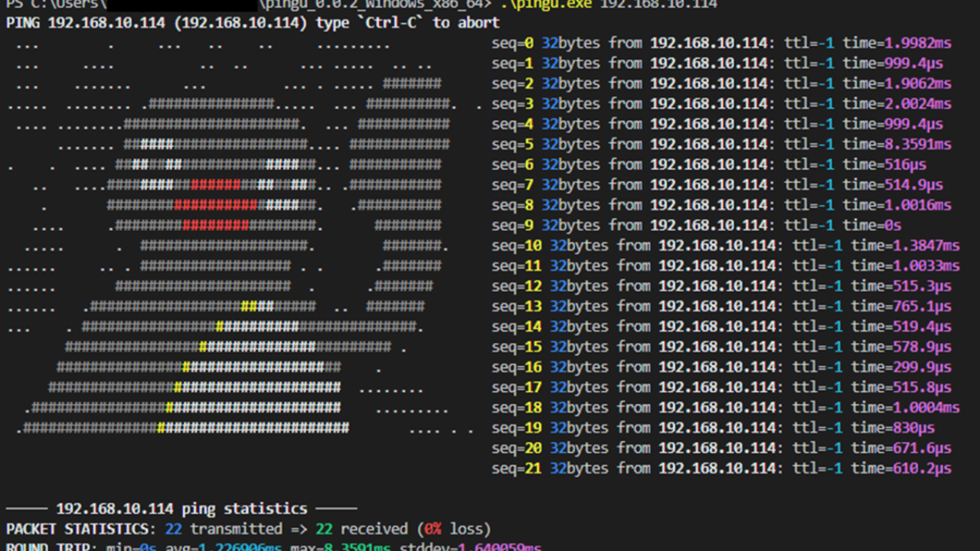Image resolution: width=980 pixels, height=551 pixels.
Task: Click the seq=21 label in the last ping line
Action: tap(517, 468)
